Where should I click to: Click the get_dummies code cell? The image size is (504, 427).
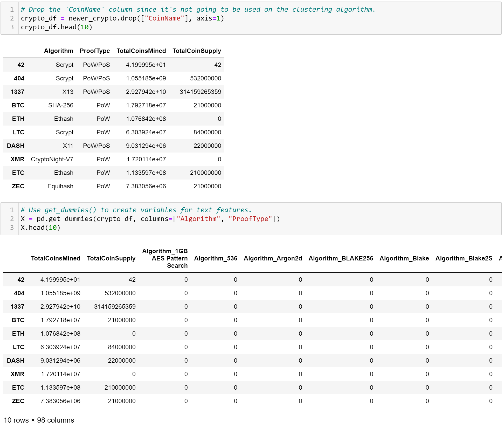pos(251,219)
